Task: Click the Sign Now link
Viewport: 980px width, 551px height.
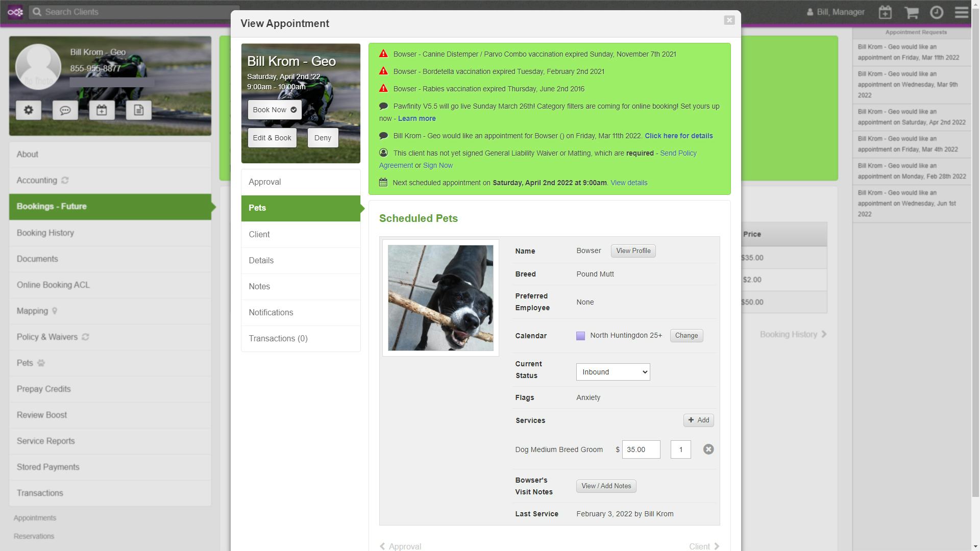Action: click(x=437, y=166)
